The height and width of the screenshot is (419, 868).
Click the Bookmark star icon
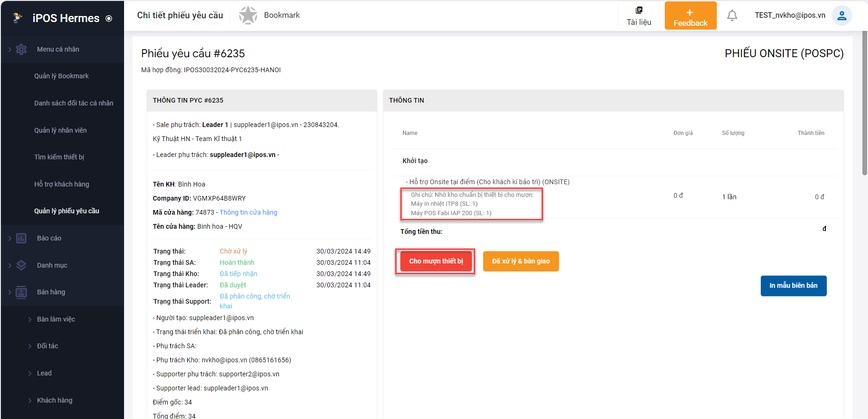point(248,15)
